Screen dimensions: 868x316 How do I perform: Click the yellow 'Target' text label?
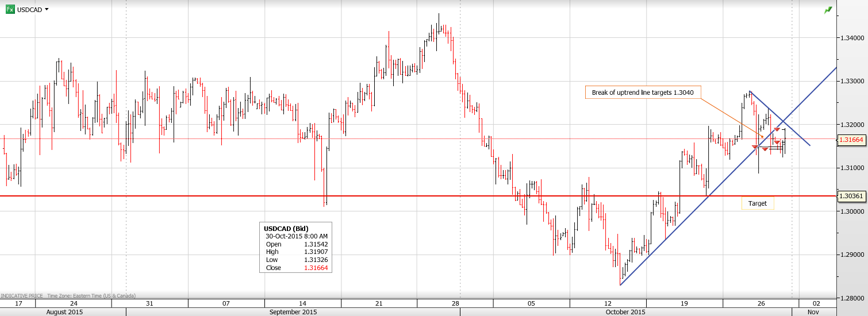coord(758,203)
